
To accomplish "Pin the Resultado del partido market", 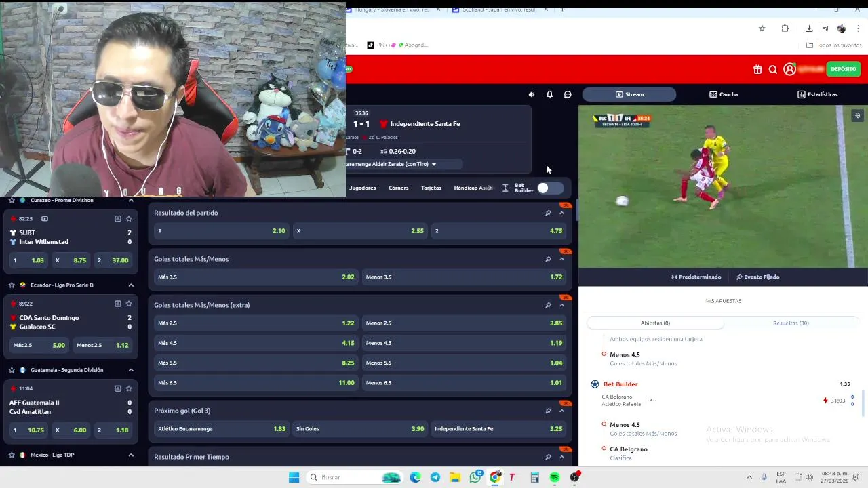I will pyautogui.click(x=548, y=213).
